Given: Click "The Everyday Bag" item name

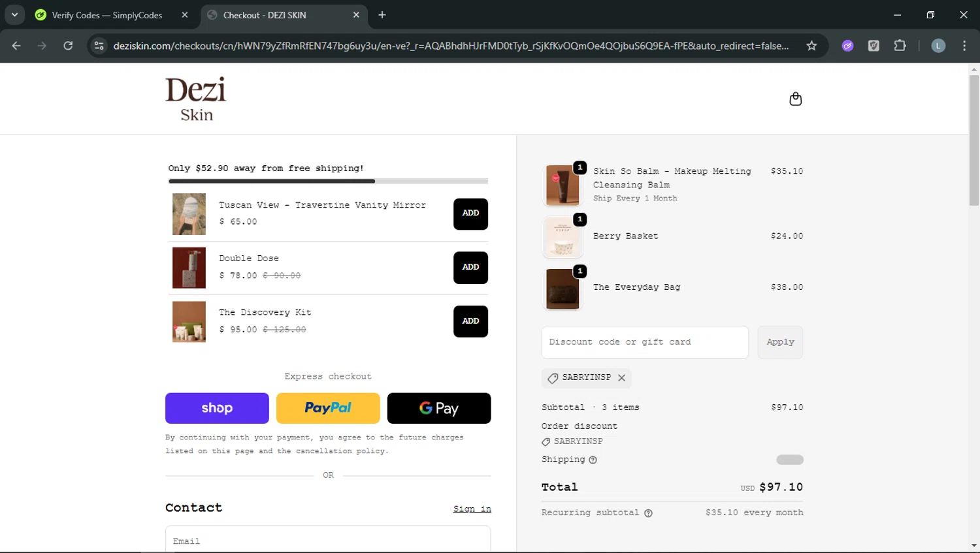Looking at the screenshot, I should pyautogui.click(x=636, y=287).
